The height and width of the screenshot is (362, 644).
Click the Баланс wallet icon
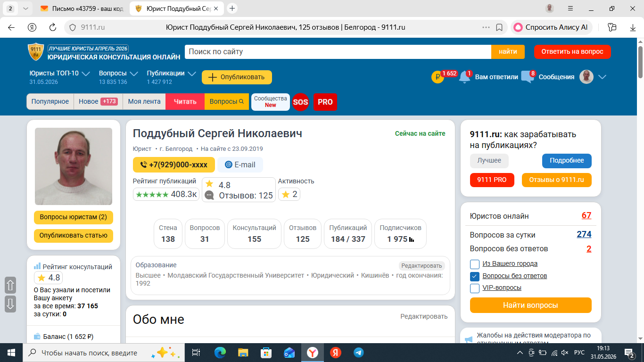click(x=37, y=336)
